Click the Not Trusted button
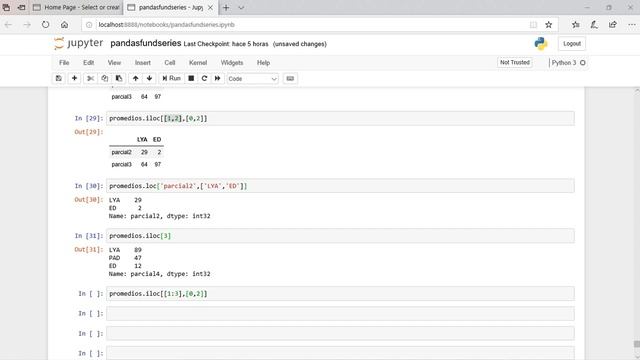Screen dimensions: 640x360 pos(515,62)
